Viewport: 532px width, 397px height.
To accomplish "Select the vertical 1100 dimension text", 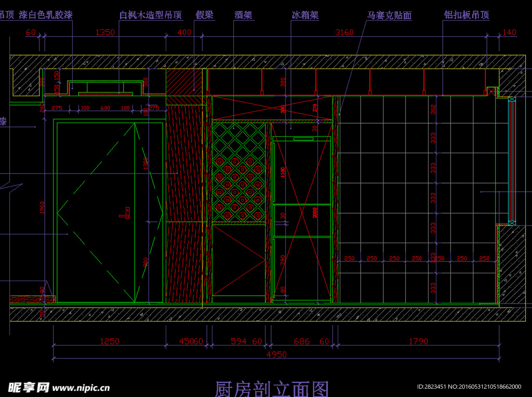I will pyautogui.click(x=283, y=173).
